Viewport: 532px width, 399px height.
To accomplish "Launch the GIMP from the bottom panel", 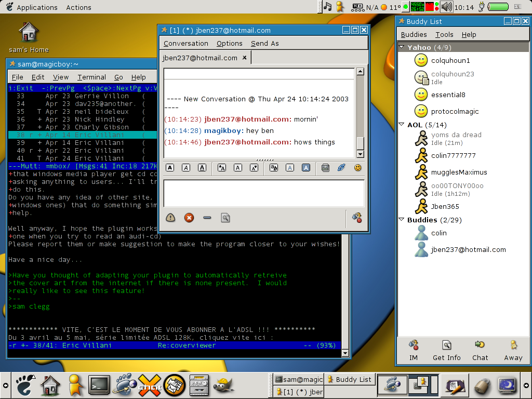I will [224, 385].
